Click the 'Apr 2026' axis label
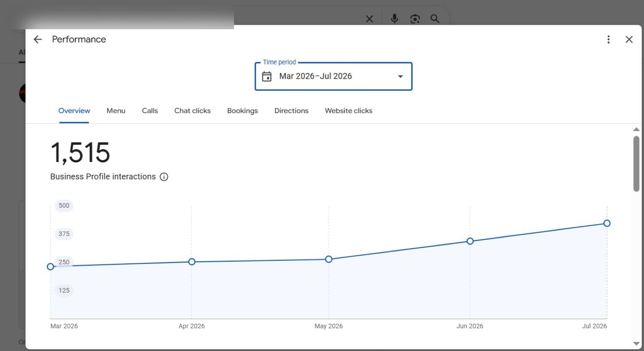Screen dimensions: 644x351 tap(191, 326)
